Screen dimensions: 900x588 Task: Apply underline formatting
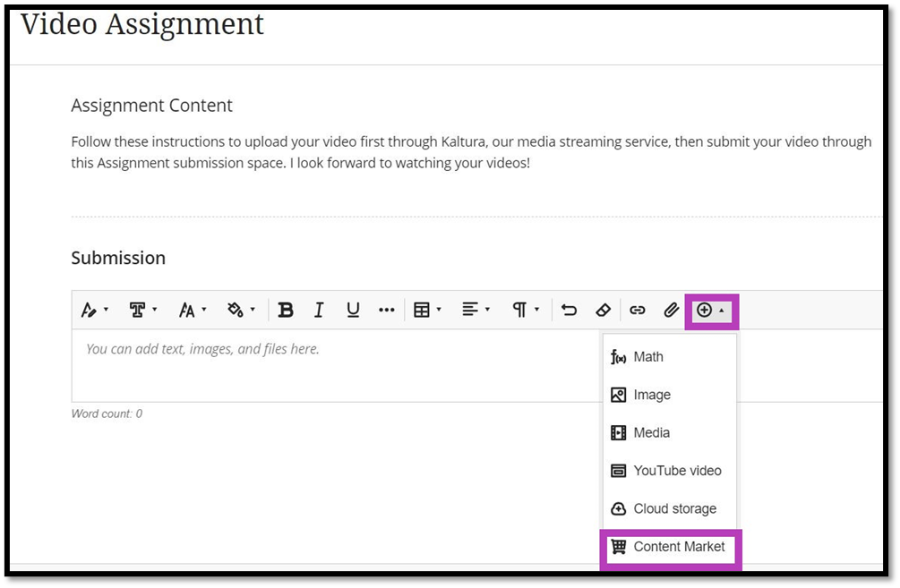click(x=353, y=310)
